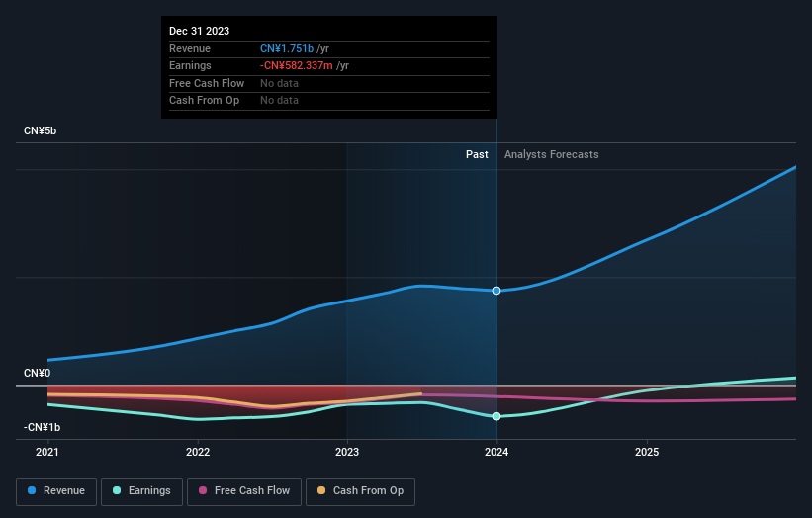
Task: Click the -CN¥582.337m earnings value
Action: click(296, 65)
